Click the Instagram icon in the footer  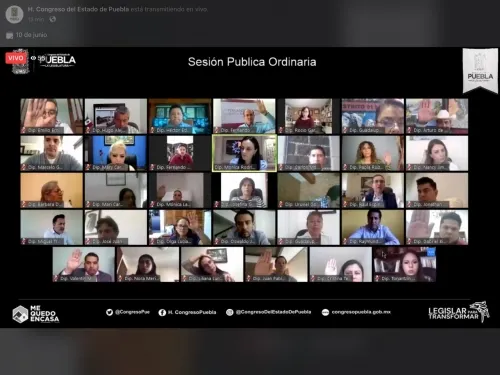pos(230,312)
